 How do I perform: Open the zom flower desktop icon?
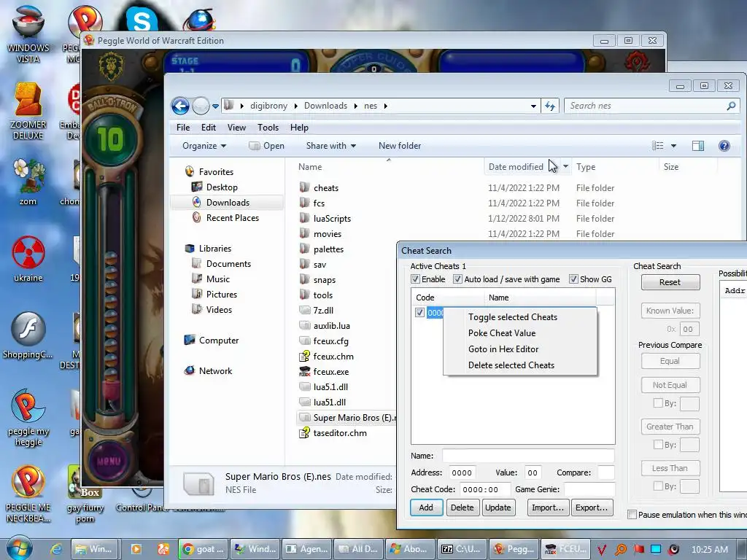28,182
